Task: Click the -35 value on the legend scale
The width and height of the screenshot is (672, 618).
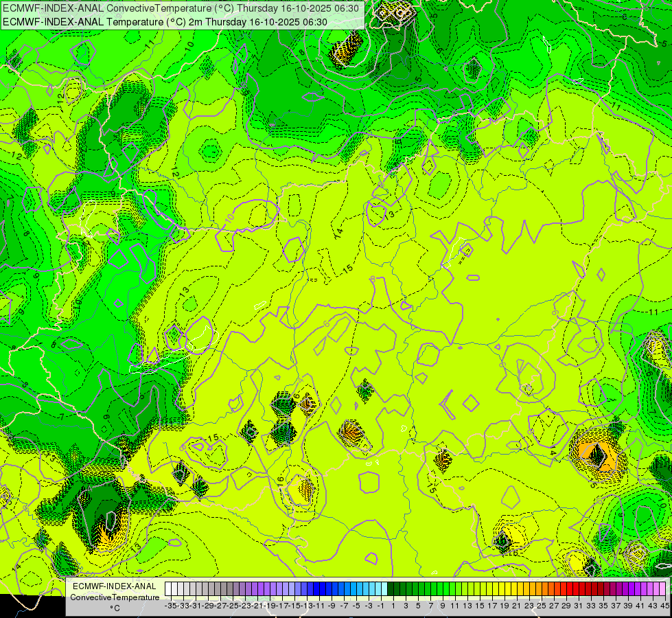Action: point(171,606)
